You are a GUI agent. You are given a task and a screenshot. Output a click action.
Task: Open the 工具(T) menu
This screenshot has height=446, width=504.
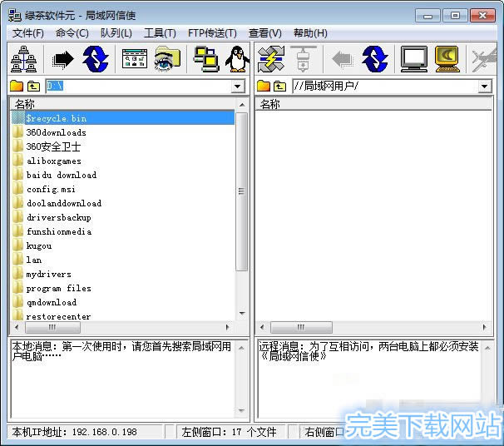pos(160,33)
